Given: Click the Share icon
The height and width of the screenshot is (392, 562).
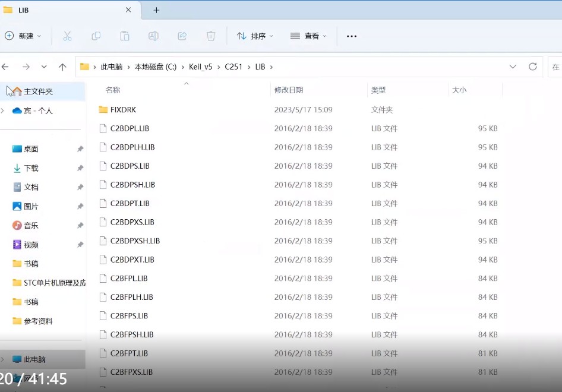Looking at the screenshot, I should [x=182, y=36].
